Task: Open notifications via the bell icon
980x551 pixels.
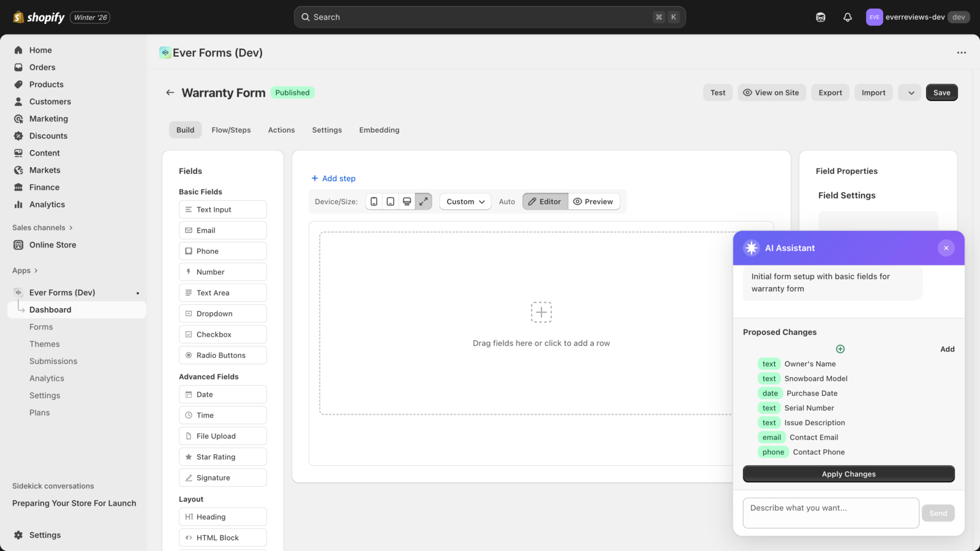Action: 848,17
